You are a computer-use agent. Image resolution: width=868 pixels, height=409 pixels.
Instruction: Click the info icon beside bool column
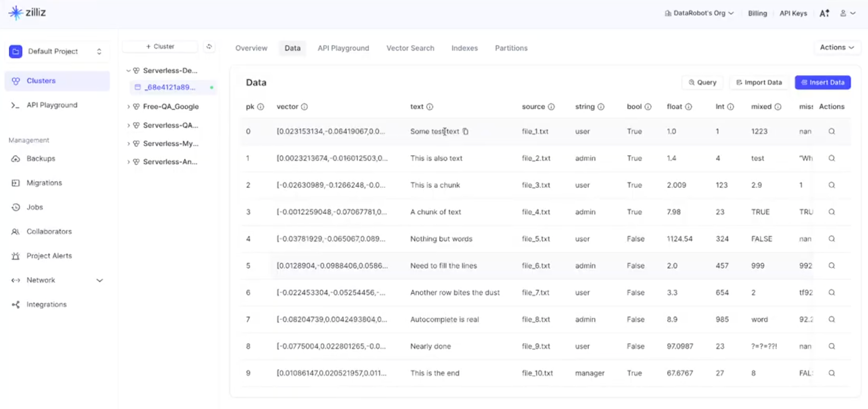tap(648, 107)
